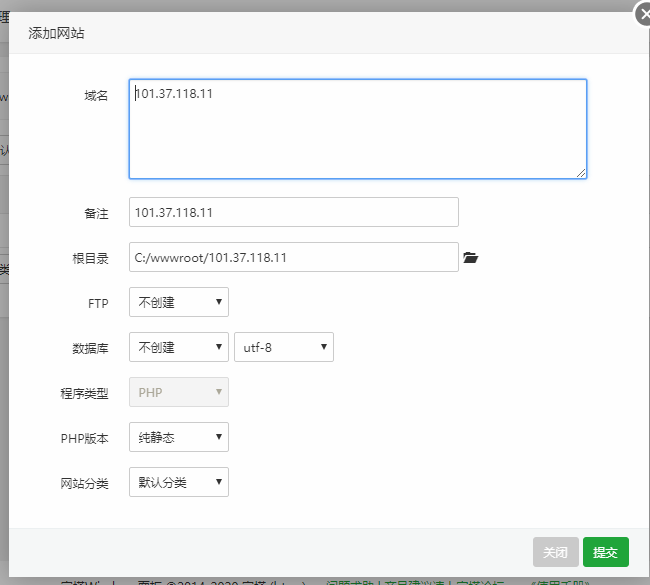The height and width of the screenshot is (585, 650).
Task: Edit the 根目录 path field C:/wwwroot/101.37.118.11
Action: point(293,257)
